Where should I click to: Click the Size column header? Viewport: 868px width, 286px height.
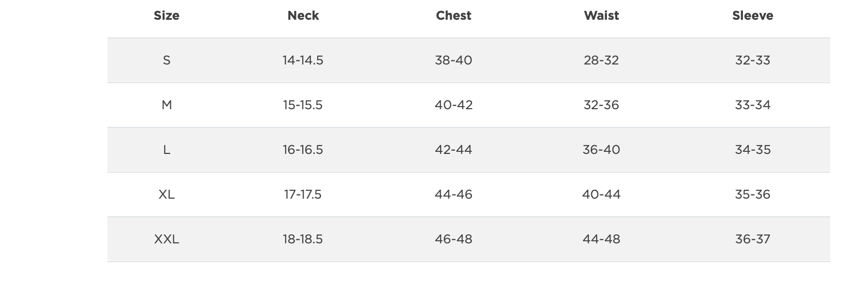[167, 16]
